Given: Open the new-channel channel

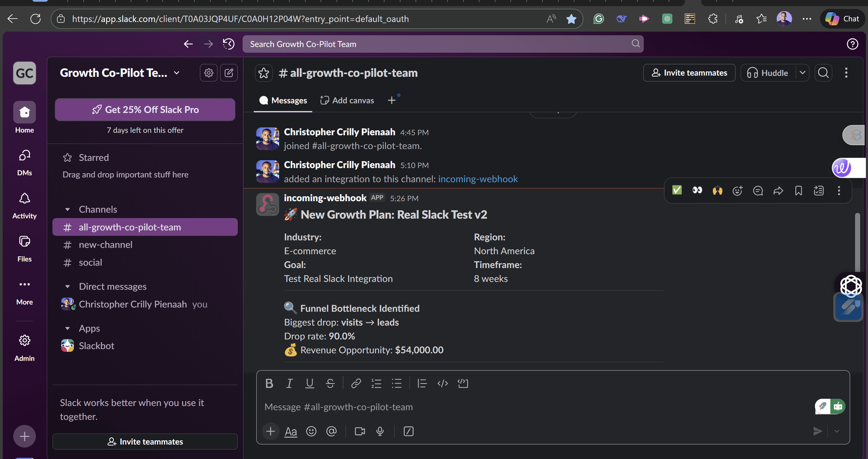Looking at the screenshot, I should pos(145,245).
